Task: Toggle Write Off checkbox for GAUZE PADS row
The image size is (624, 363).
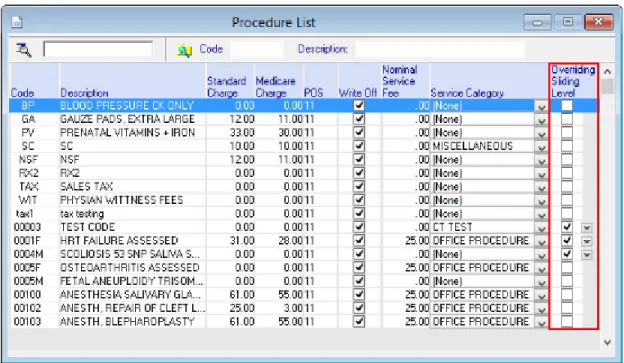Action: click(359, 119)
